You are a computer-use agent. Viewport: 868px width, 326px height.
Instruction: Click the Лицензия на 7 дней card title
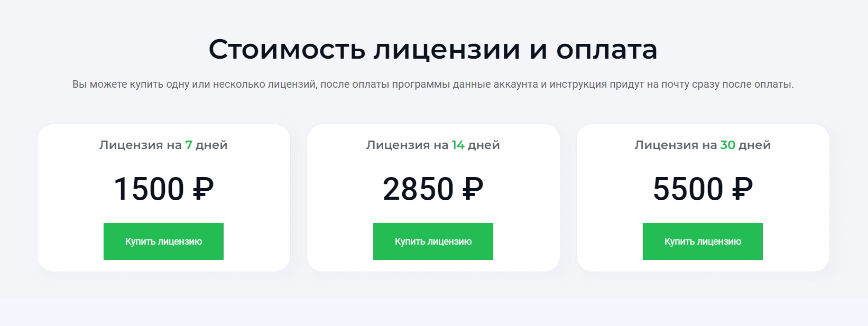tap(162, 145)
